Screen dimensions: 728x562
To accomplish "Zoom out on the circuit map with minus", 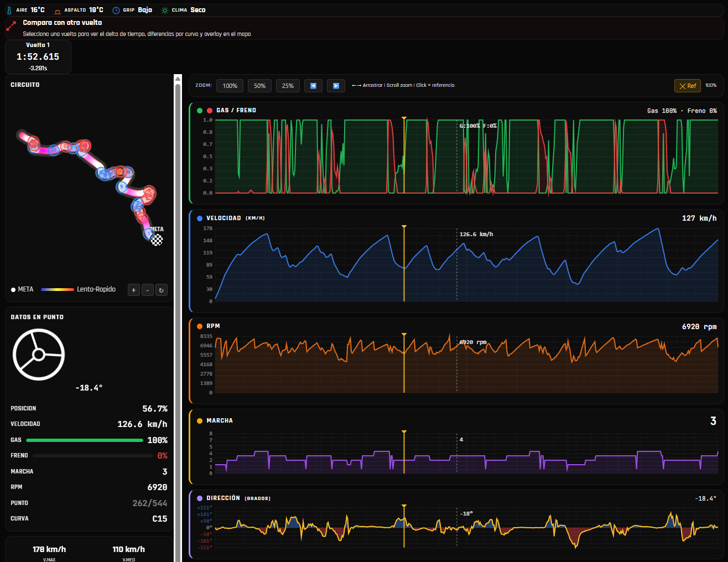I will pyautogui.click(x=148, y=290).
